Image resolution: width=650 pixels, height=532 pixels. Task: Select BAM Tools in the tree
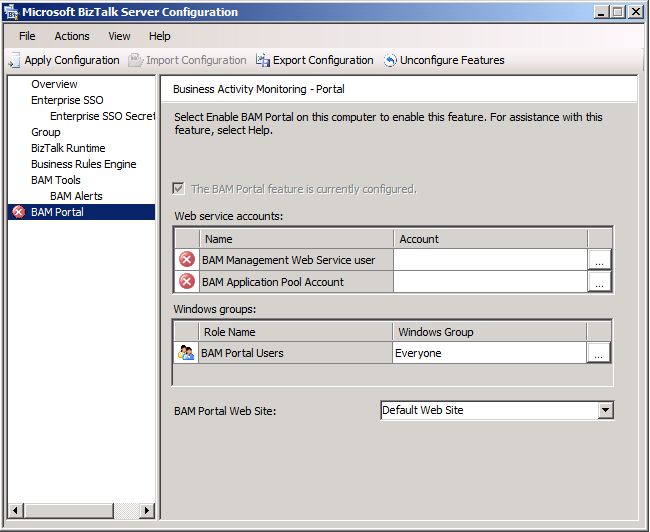[56, 180]
